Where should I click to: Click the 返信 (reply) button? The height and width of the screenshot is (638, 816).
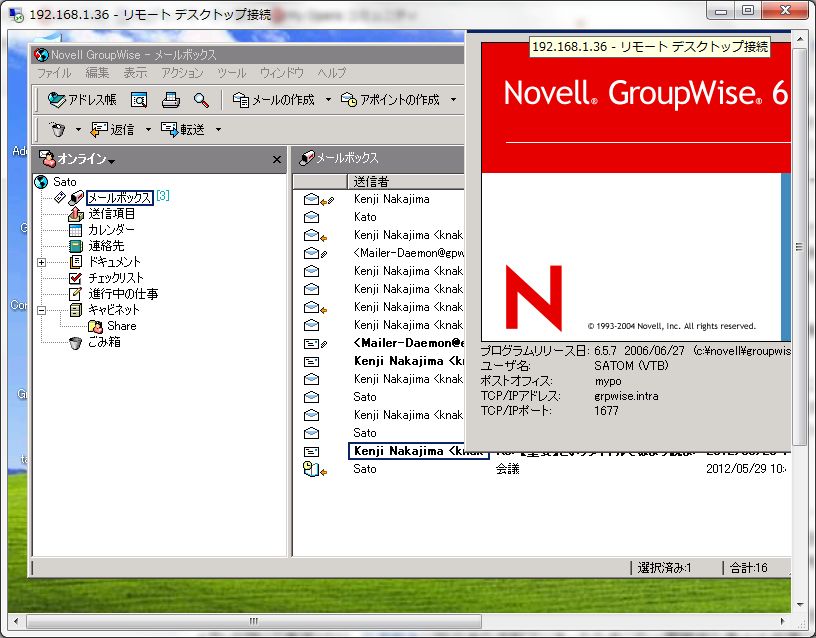[112, 129]
